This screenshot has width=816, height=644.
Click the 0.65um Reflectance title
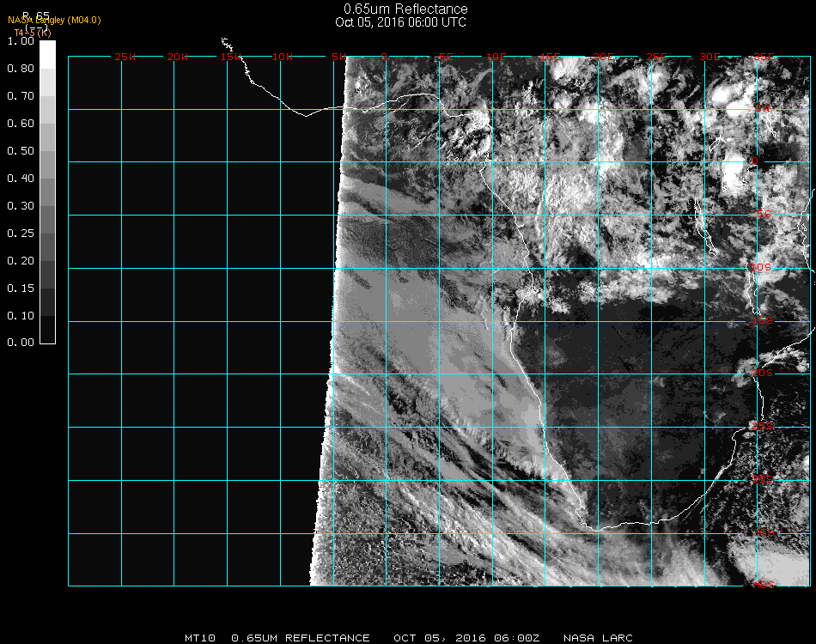coord(405,9)
